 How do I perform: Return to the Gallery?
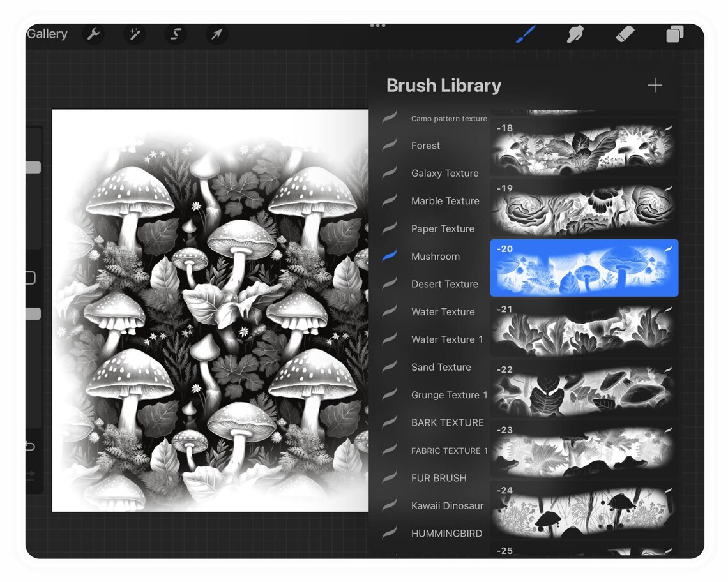(x=47, y=34)
